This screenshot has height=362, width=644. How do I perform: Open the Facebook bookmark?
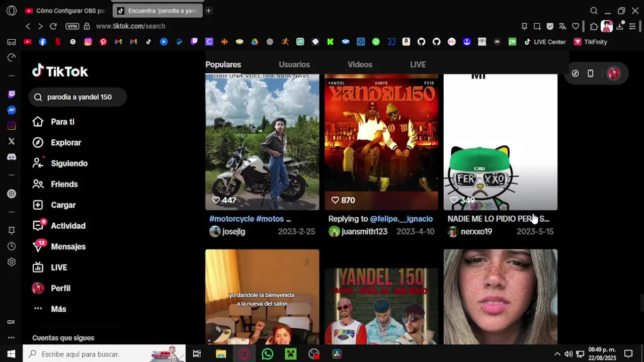(x=43, y=42)
